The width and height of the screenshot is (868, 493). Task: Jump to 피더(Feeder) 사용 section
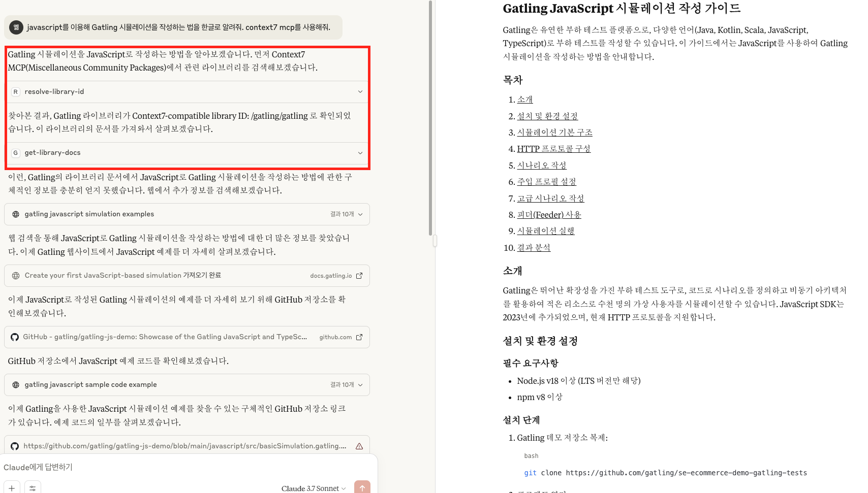[549, 215]
